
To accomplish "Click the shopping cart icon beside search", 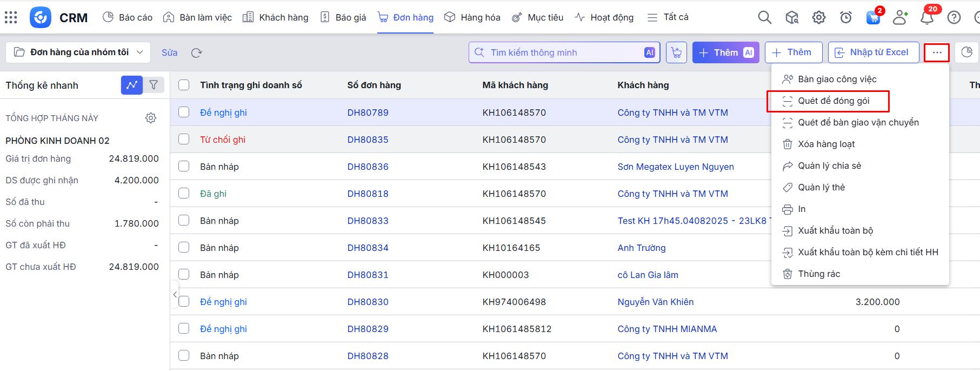I will point(676,52).
